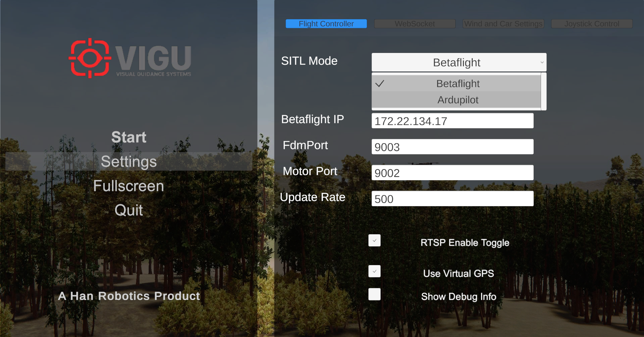Click the Betaflight IP address field
Image resolution: width=644 pixels, height=337 pixels.
click(452, 121)
